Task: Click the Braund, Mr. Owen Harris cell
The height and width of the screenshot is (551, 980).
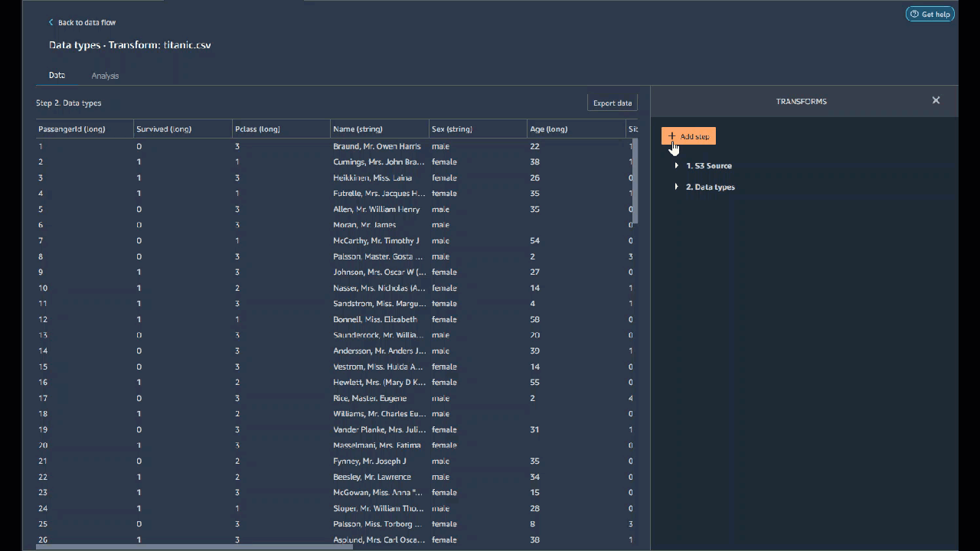Action: [x=377, y=146]
